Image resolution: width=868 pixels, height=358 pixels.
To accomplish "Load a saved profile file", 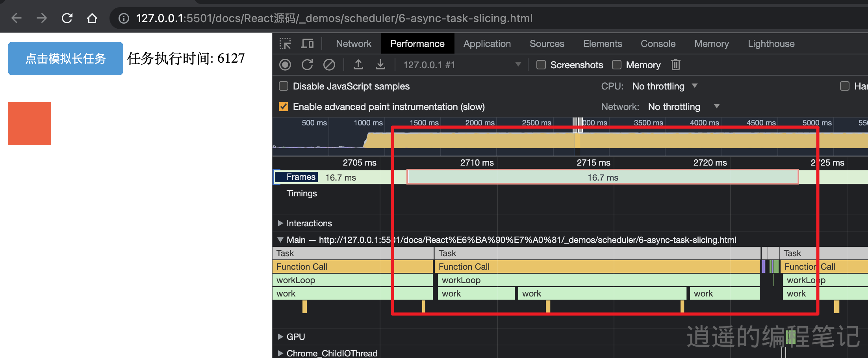I will [x=358, y=65].
